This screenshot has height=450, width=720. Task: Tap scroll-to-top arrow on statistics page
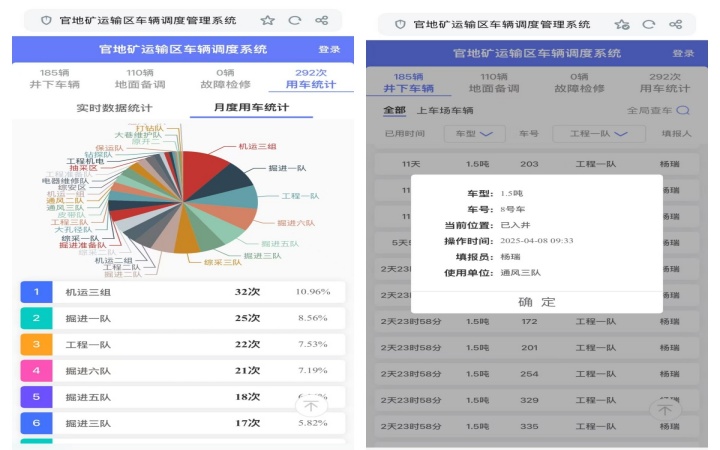coord(311,405)
